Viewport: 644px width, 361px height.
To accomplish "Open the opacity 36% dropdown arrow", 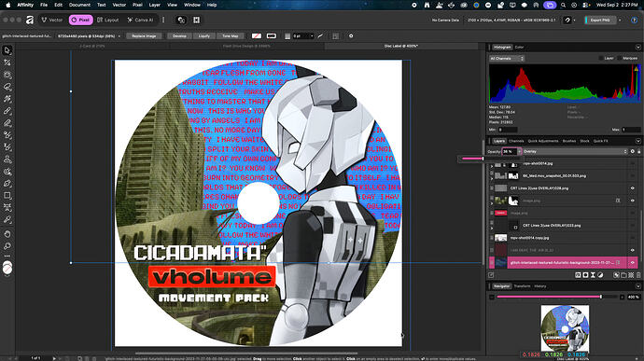I will pos(519,151).
